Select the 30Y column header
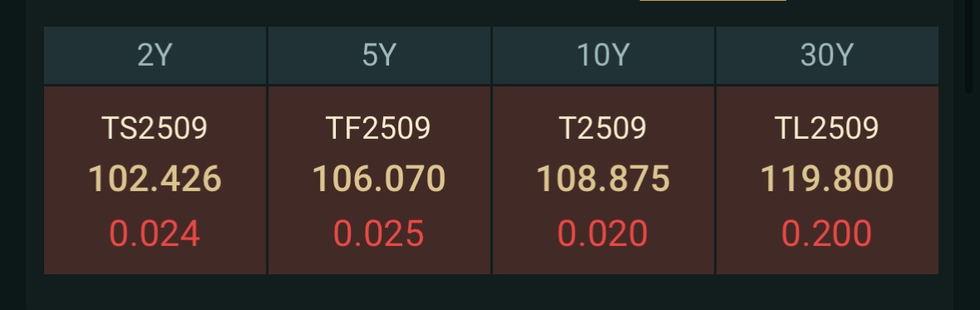The height and width of the screenshot is (310, 980). click(x=827, y=55)
